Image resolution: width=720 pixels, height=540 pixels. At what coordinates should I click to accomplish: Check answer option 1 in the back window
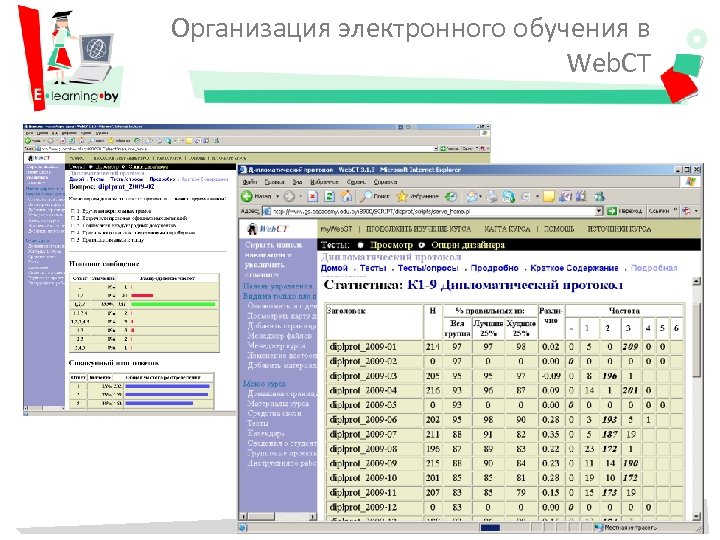tap(73, 211)
